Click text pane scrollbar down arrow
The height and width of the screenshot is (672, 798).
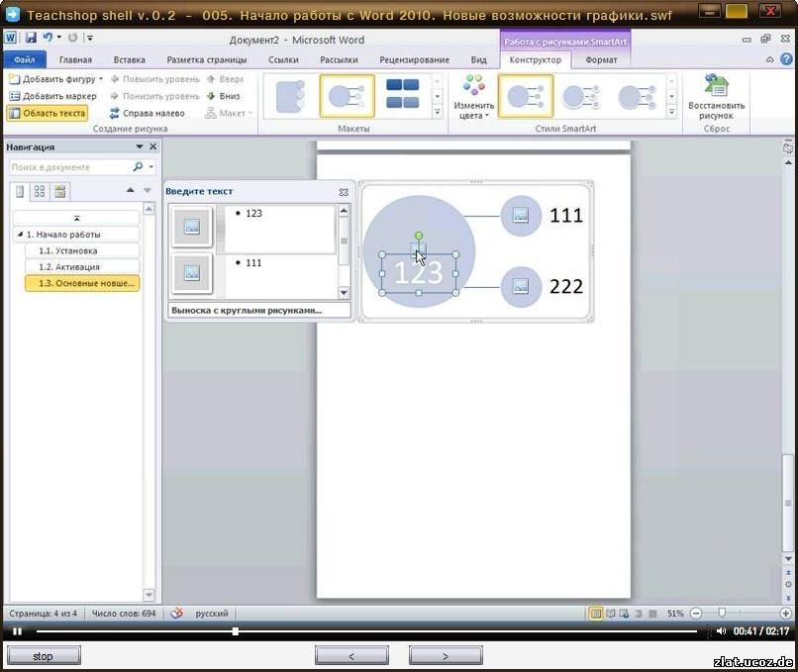344,293
